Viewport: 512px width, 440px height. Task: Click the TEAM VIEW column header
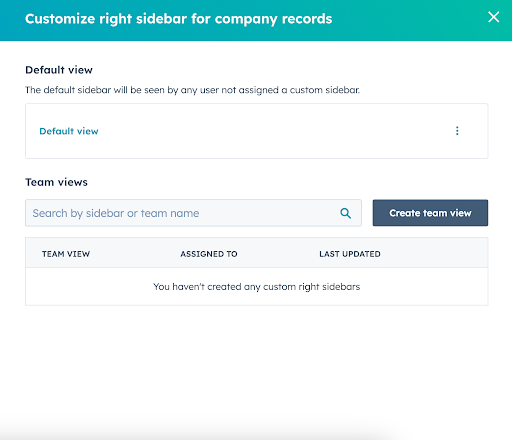pos(66,254)
